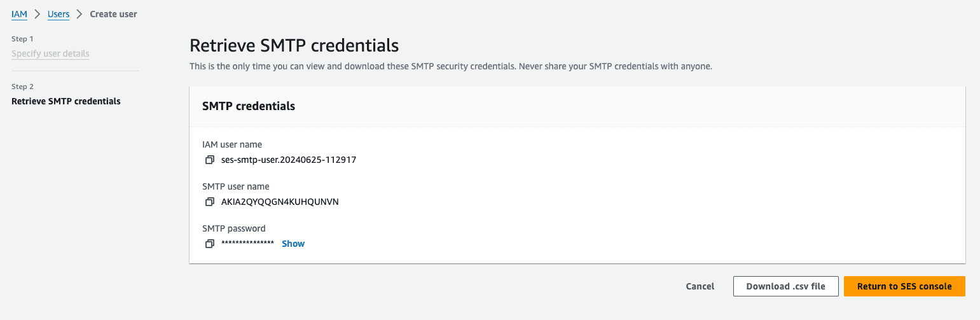Click the Create user breadcrumb item
980x320 pixels.
[x=113, y=14]
